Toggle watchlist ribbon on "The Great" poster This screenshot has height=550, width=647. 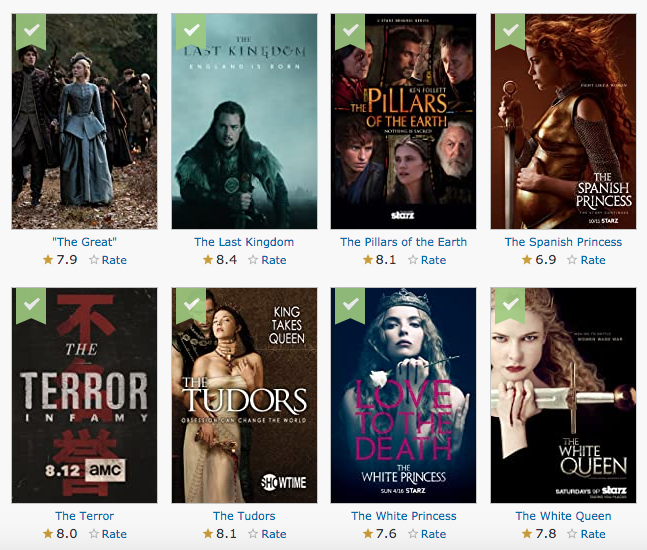pos(31,31)
